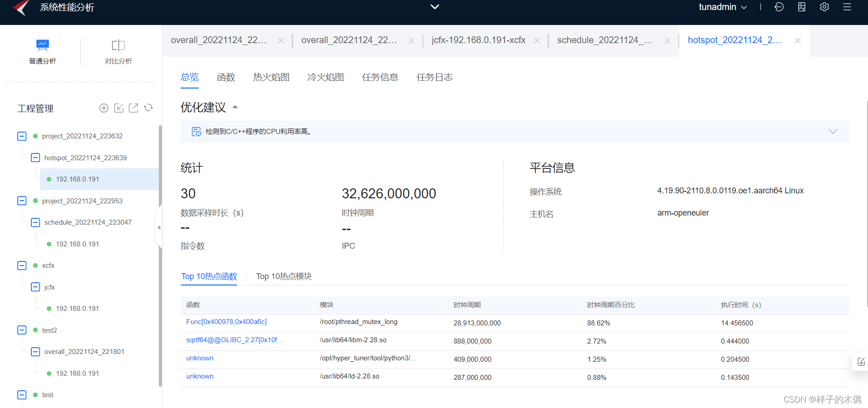Open Func[0x400978,0x400a6c] function link
Screen dimensions: 868x408
click(226, 322)
